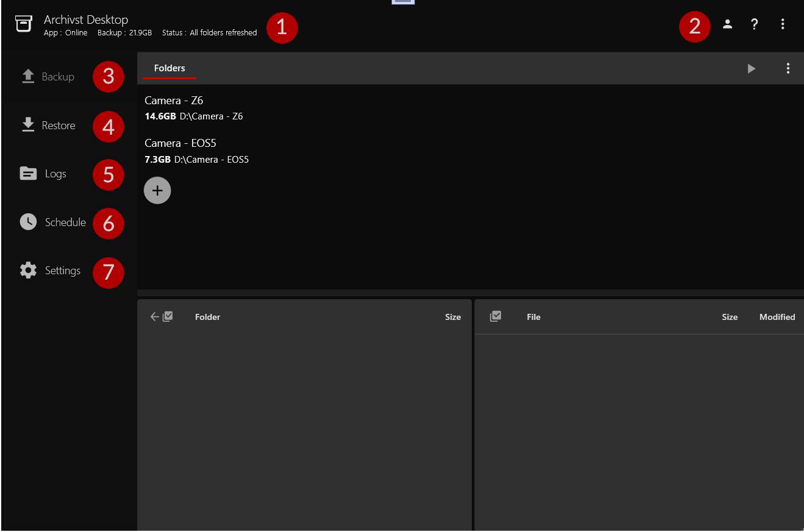Toggle select-all checkbox in Folder pane
The image size is (804, 532).
pyautogui.click(x=168, y=317)
